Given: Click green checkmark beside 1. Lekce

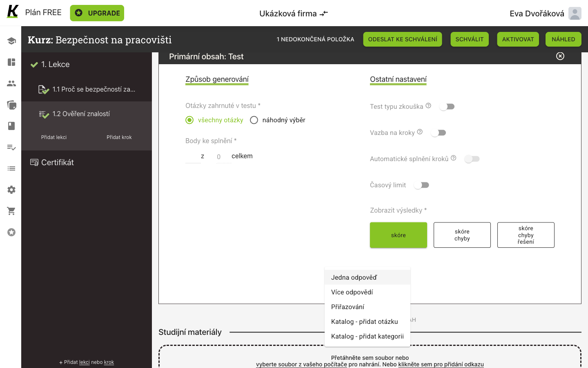Looking at the screenshot, I should coord(34,65).
